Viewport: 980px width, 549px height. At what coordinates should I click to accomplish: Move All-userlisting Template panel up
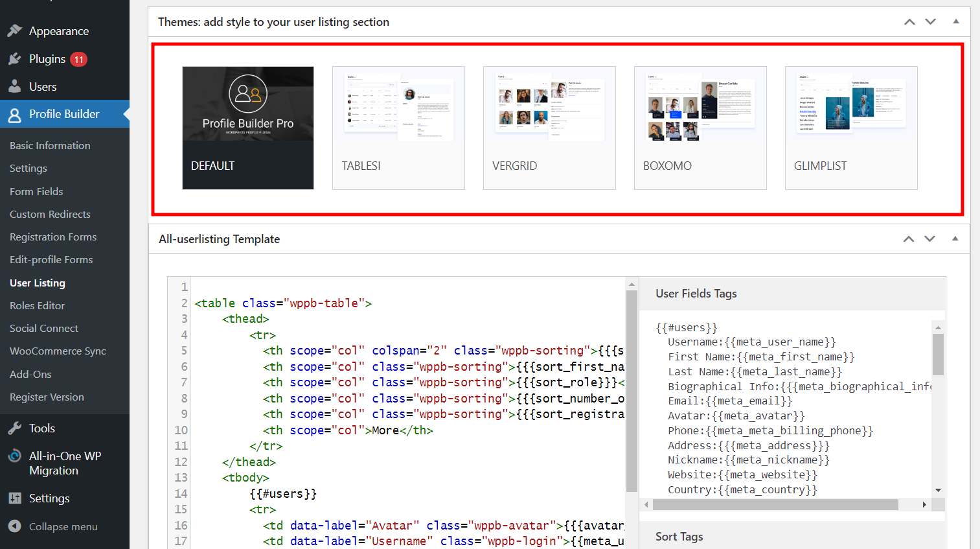909,239
